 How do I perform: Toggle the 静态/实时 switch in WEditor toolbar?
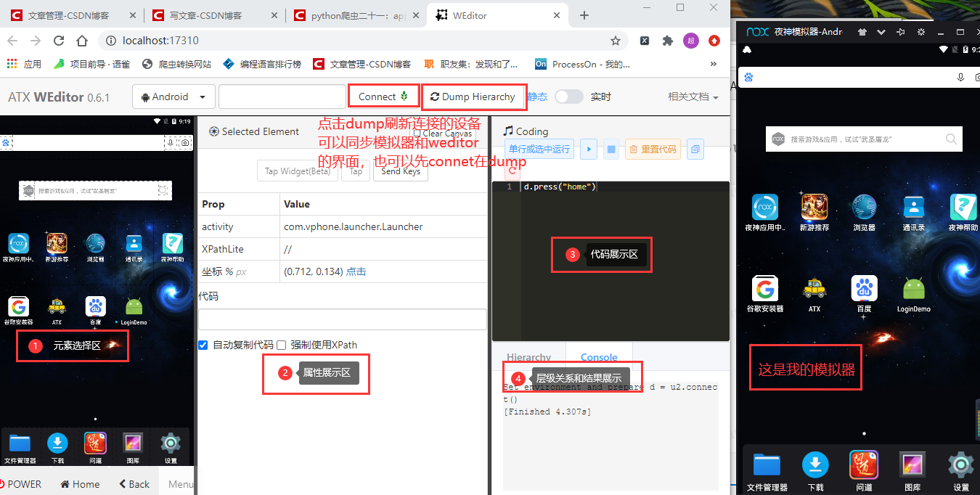pos(569,97)
